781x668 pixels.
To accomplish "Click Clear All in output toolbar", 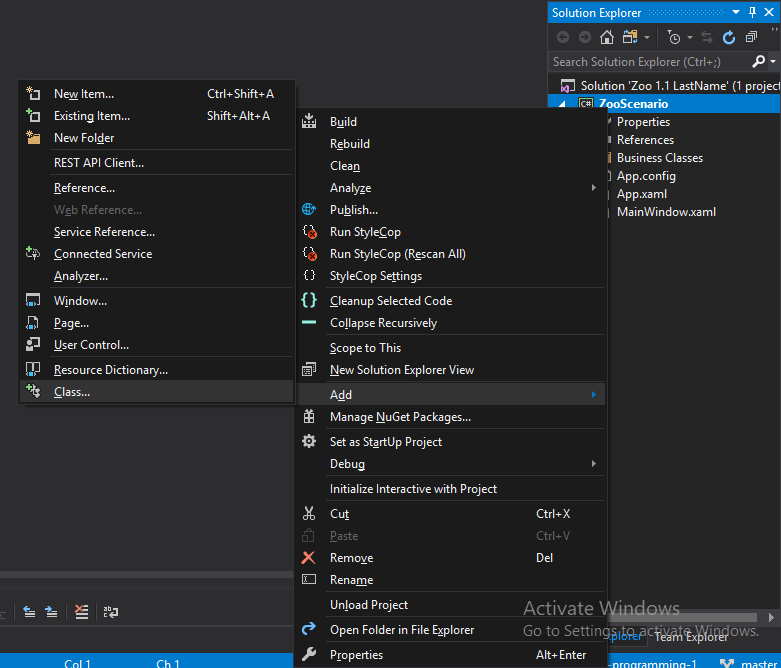I will (x=81, y=612).
